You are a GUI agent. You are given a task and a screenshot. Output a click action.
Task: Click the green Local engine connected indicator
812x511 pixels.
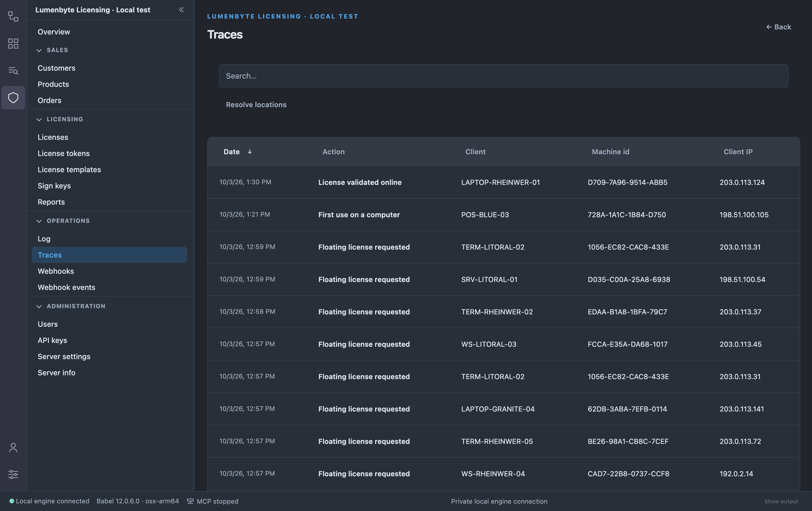click(x=12, y=501)
